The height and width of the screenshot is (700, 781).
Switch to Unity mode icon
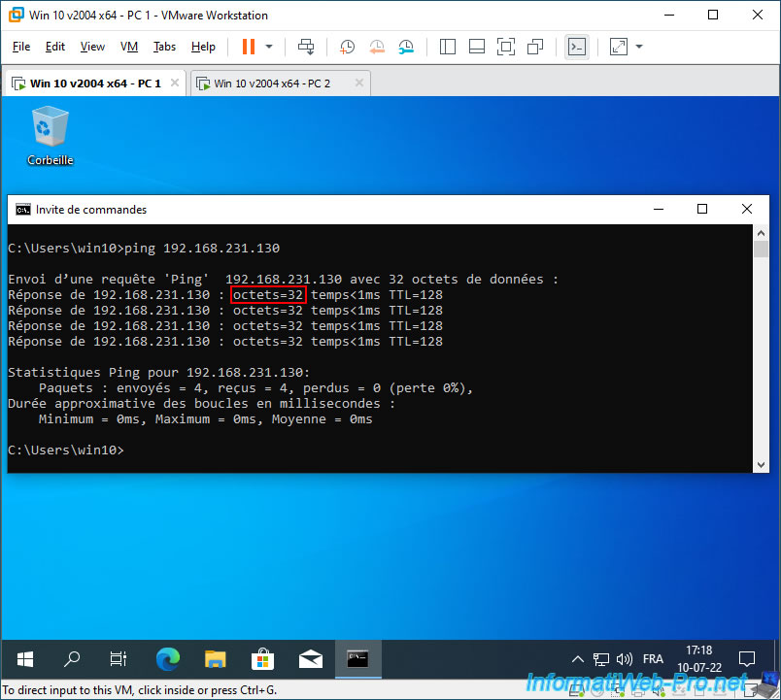534,47
